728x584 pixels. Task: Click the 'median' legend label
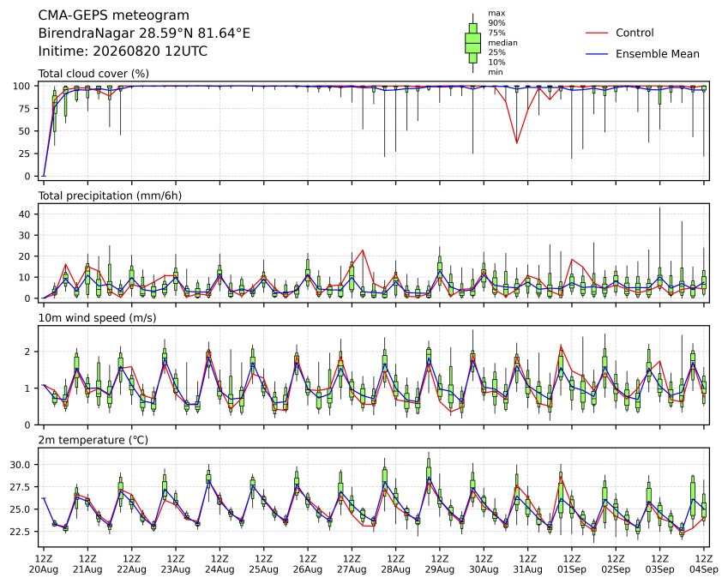502,43
